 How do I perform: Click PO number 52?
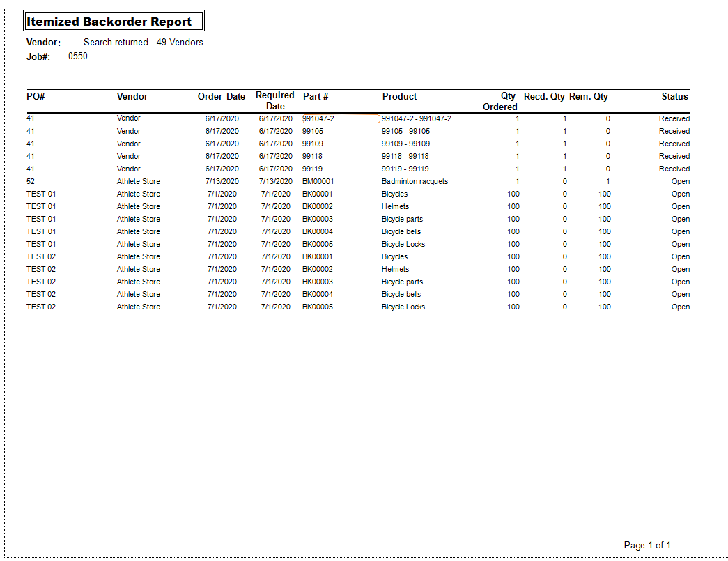[31, 181]
